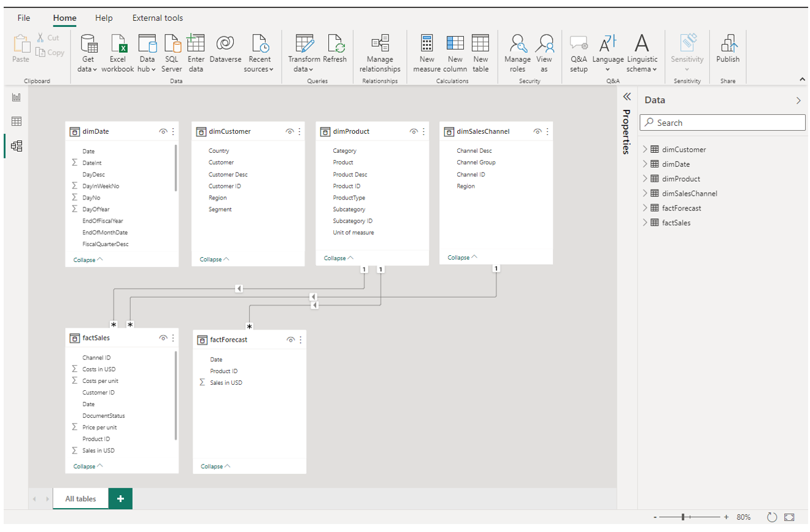Image resolution: width=810 pixels, height=532 pixels.
Task: Refresh the data model
Action: pyautogui.click(x=335, y=49)
